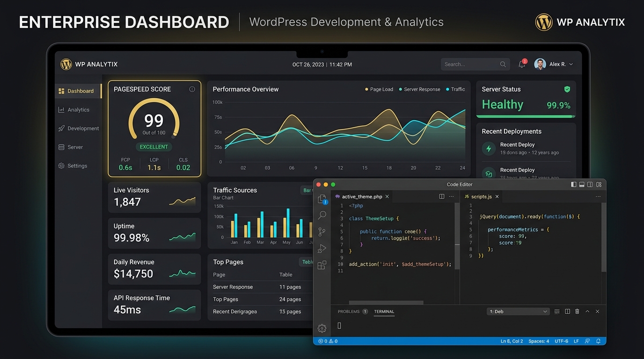Toggle the Traffic series in chart legend

[x=455, y=89]
